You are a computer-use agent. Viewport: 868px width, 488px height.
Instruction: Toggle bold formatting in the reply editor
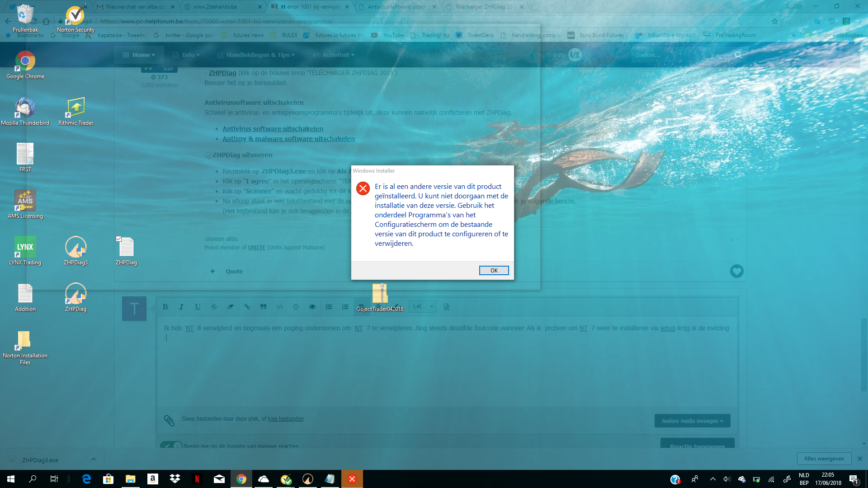coord(165,307)
